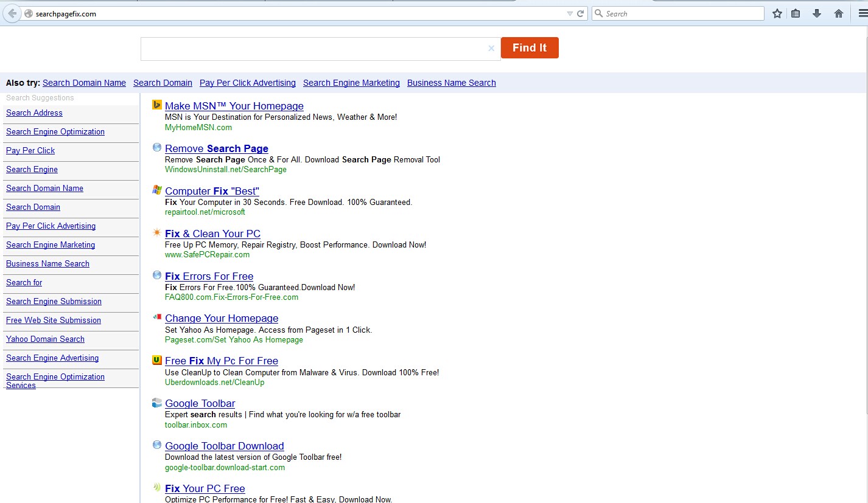Select Search Engine Advertising sidebar link
This screenshot has width=868, height=503.
tap(52, 358)
